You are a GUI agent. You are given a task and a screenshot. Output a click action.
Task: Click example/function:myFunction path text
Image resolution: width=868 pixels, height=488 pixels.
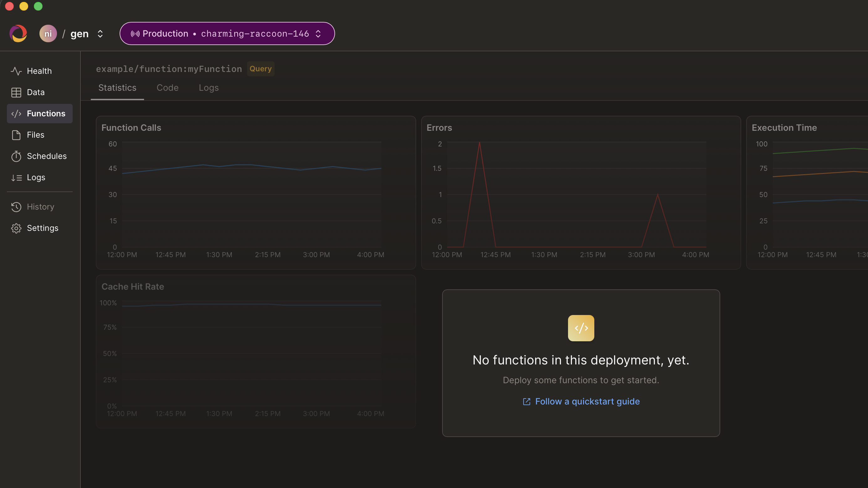tap(169, 69)
